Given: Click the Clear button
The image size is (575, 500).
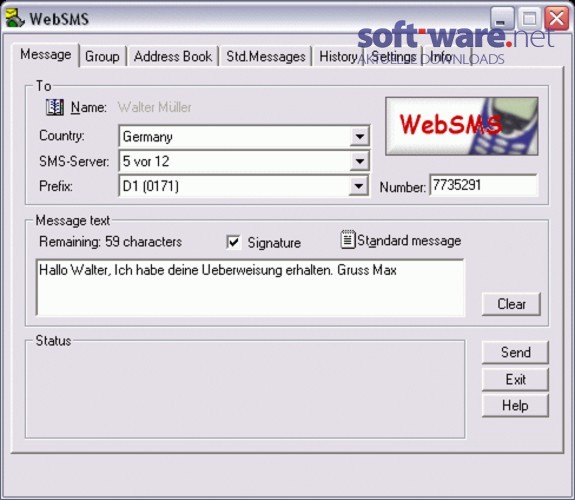Looking at the screenshot, I should tap(511, 304).
